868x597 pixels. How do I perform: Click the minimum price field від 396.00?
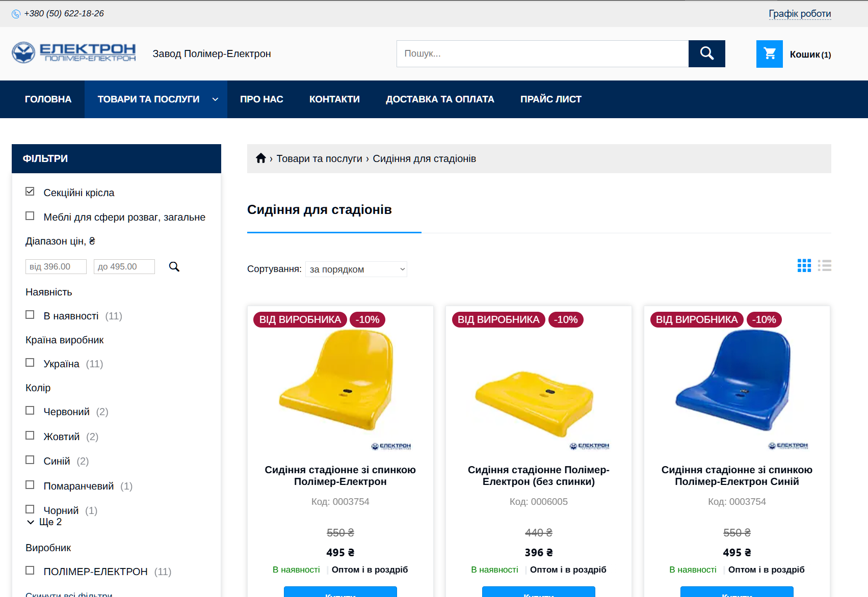56,266
